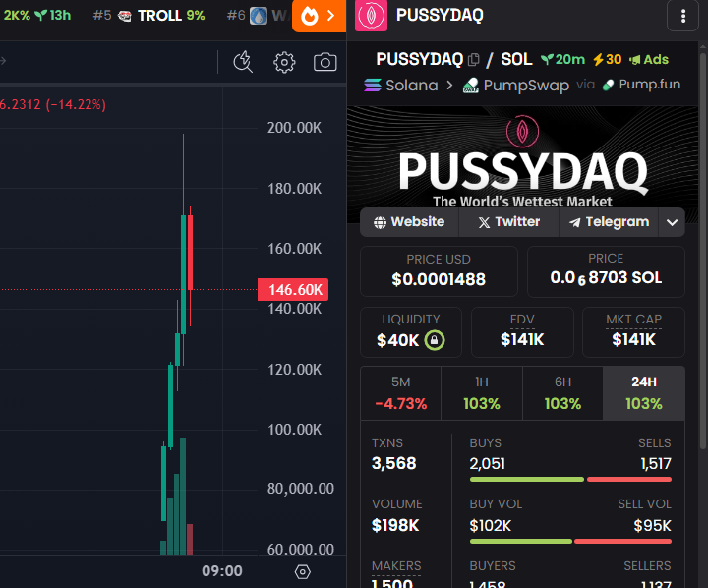Click the LIQUIDITY $40K box
This screenshot has height=588, width=708.
411,332
